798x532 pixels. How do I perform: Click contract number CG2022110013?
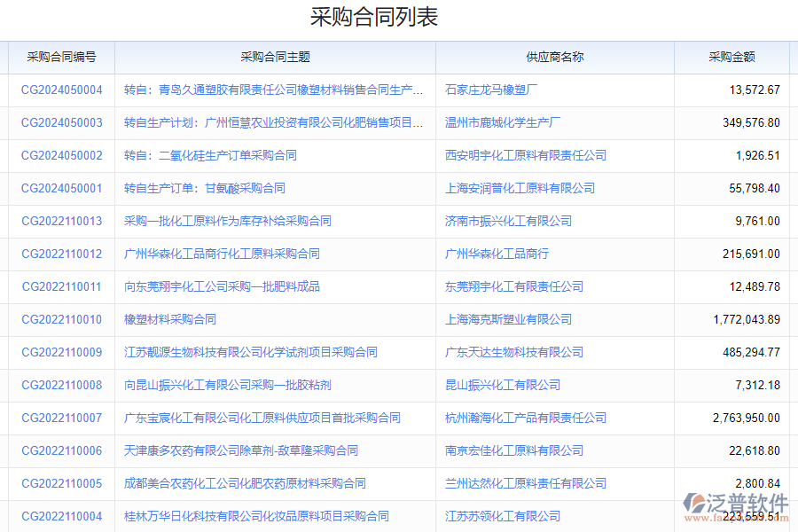[x=60, y=221]
